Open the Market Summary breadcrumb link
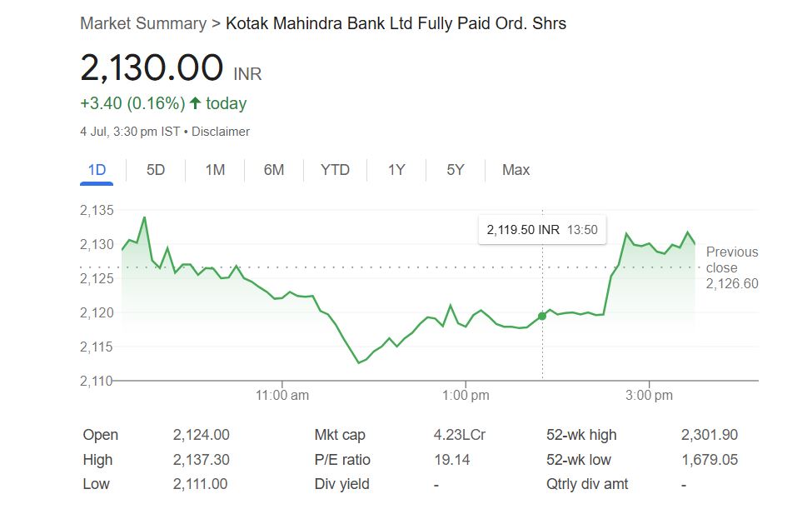 142,23
